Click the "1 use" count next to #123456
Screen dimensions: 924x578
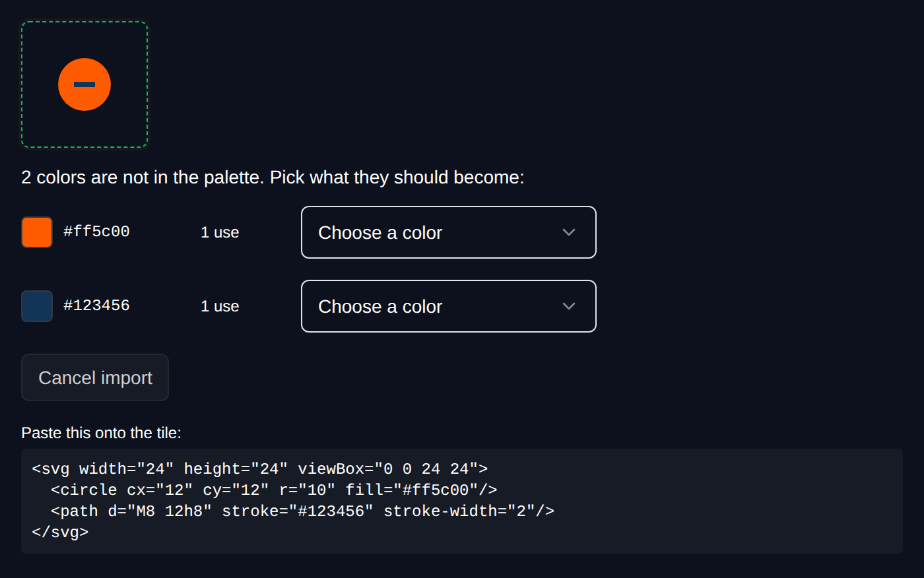220,306
